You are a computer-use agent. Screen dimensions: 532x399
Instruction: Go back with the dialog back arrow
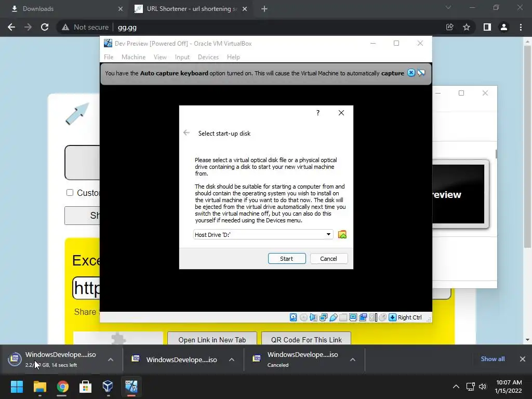coord(187,132)
